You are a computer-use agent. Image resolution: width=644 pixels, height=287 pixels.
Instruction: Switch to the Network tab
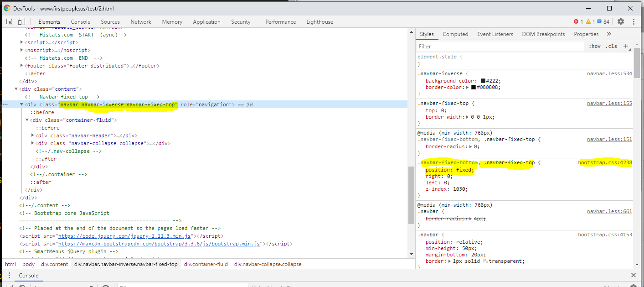pyautogui.click(x=141, y=21)
